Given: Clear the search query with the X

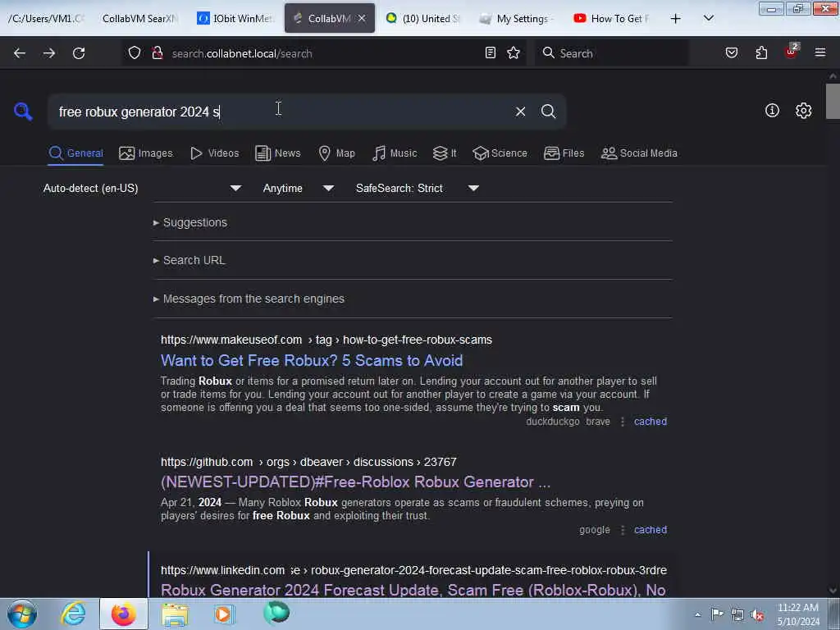Looking at the screenshot, I should pyautogui.click(x=520, y=112).
